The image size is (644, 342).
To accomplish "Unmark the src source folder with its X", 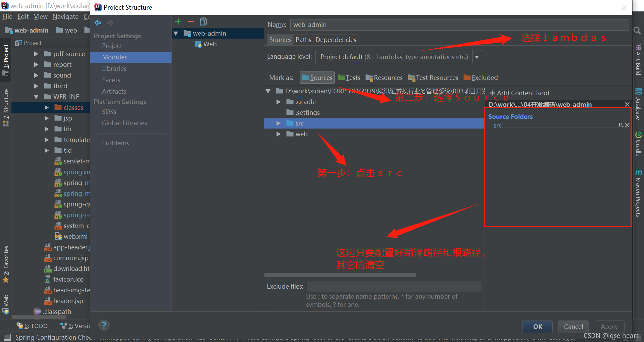I will (627, 125).
